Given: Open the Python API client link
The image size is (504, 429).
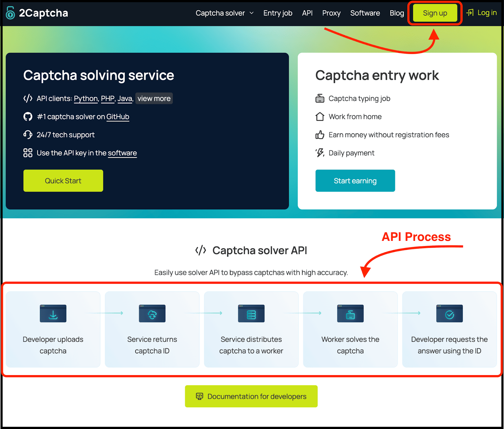Looking at the screenshot, I should click(x=85, y=98).
